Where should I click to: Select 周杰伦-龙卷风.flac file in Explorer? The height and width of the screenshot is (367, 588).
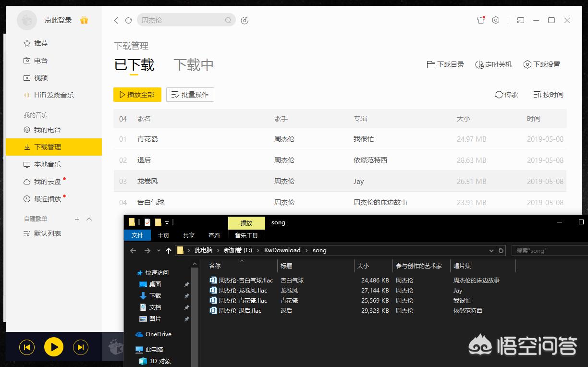click(243, 290)
